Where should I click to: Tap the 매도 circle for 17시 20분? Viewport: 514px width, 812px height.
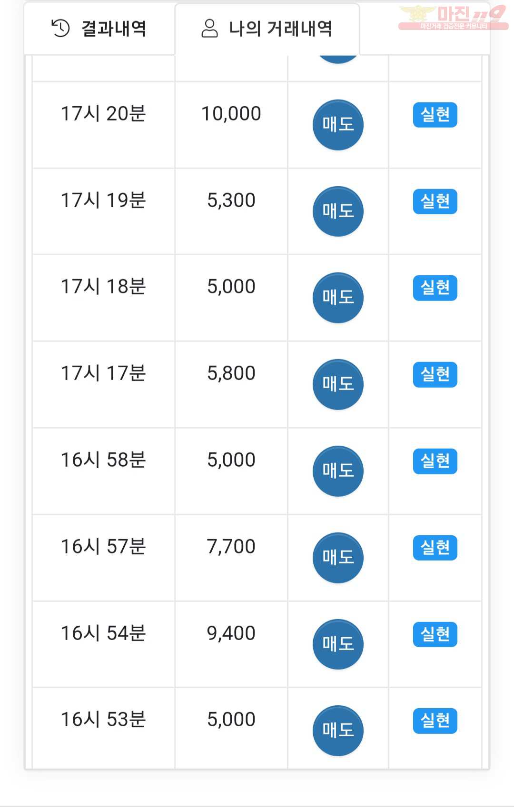coord(338,125)
